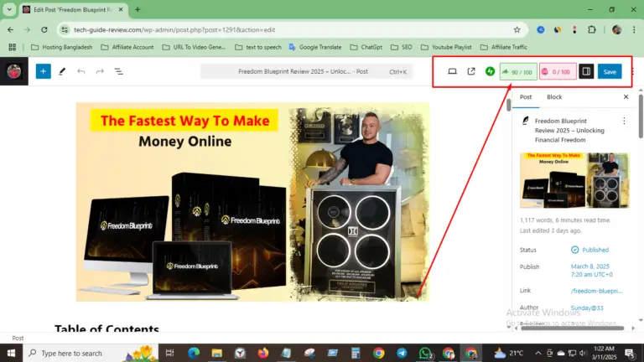Open Chrome profile avatar
Image resolution: width=644 pixels, height=362 pixels.
coord(616,29)
